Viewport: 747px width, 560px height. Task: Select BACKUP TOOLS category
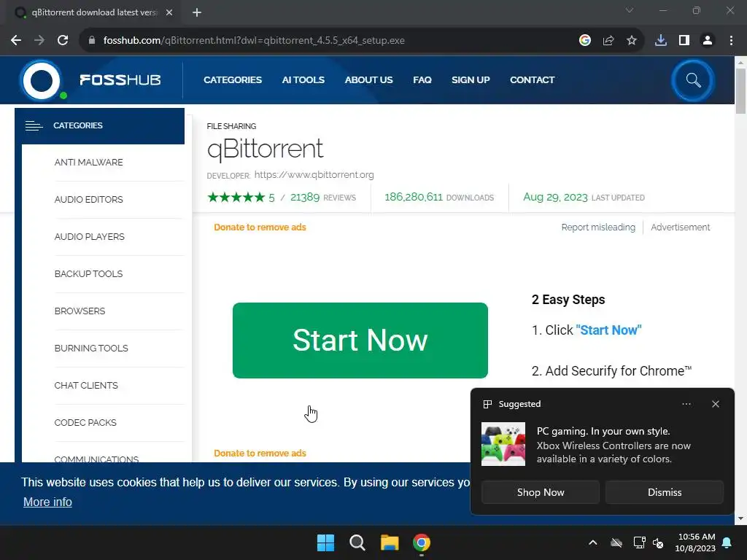88,274
